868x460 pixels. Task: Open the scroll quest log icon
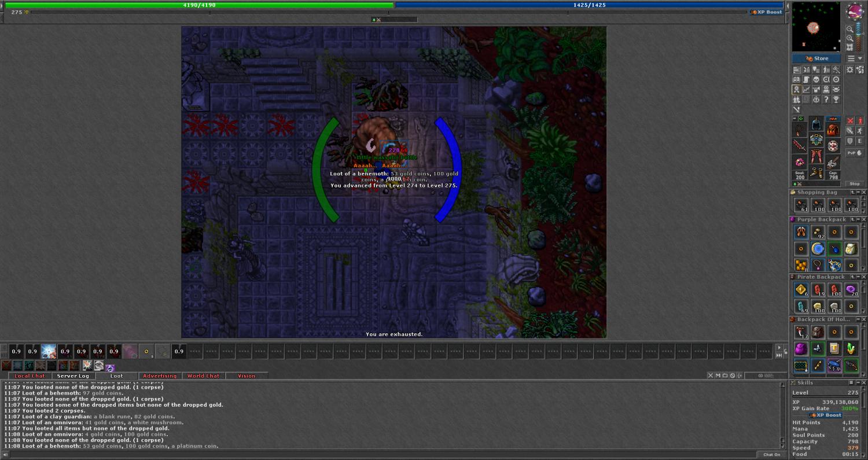point(806,80)
